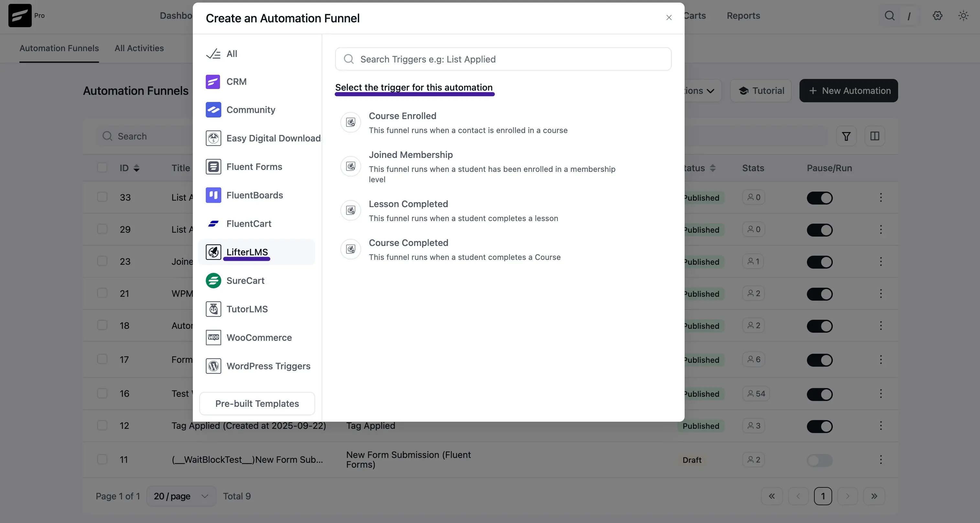980x523 pixels.
Task: Toggle light/dark theme sun icon
Action: [x=963, y=16]
